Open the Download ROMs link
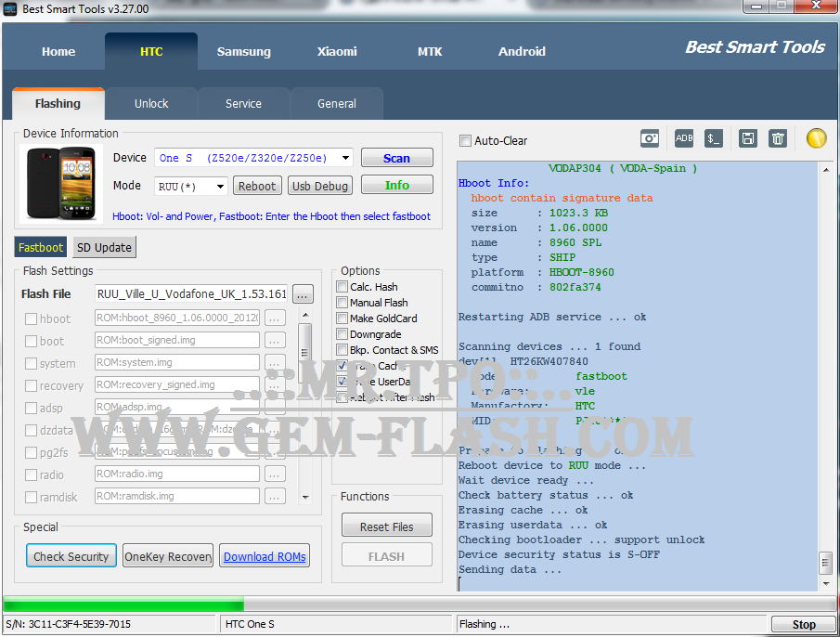The width and height of the screenshot is (840, 637). pyautogui.click(x=265, y=556)
